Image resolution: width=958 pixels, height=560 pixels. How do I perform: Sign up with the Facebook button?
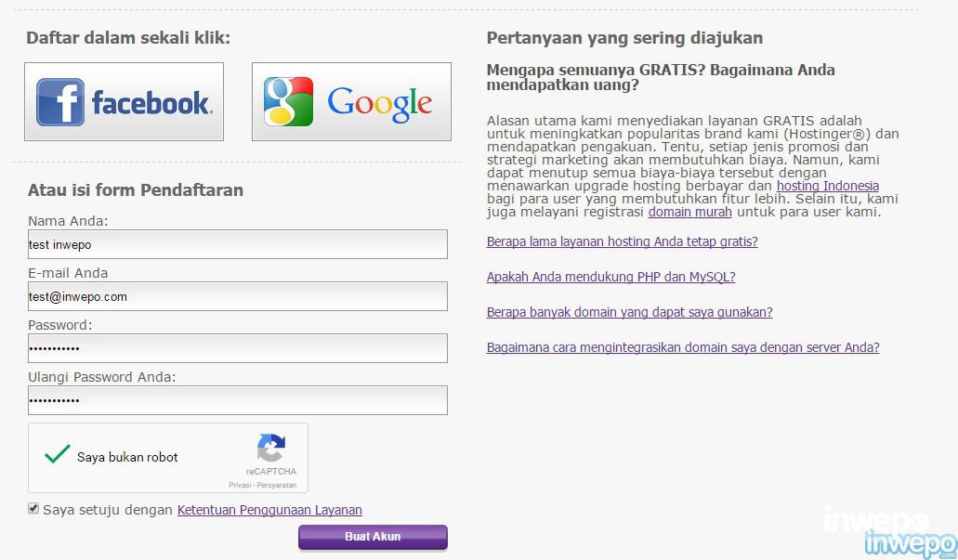point(124,101)
